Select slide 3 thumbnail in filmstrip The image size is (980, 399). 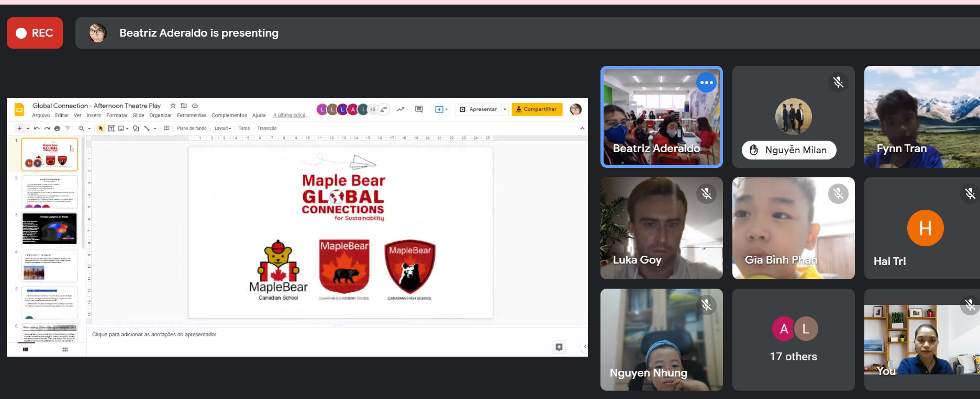coord(50,229)
